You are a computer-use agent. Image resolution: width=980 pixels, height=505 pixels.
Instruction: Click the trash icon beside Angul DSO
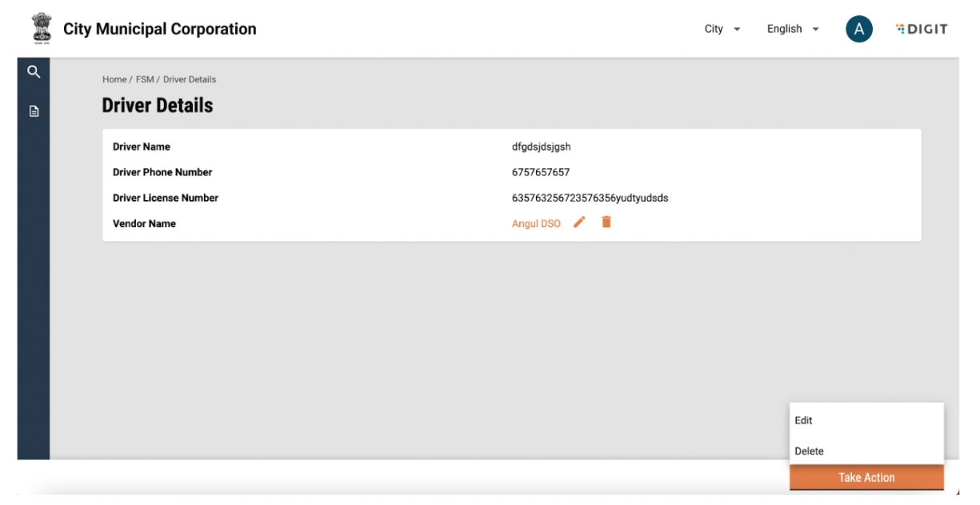606,222
